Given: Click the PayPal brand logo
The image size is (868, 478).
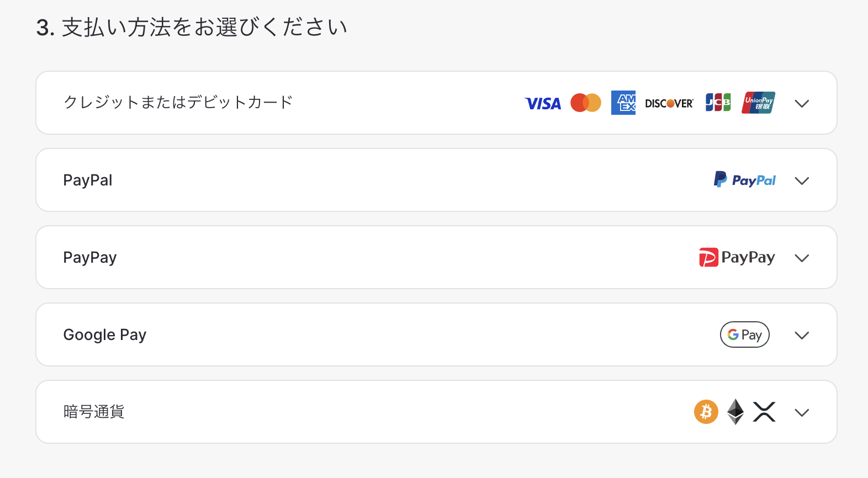Looking at the screenshot, I should (x=745, y=180).
